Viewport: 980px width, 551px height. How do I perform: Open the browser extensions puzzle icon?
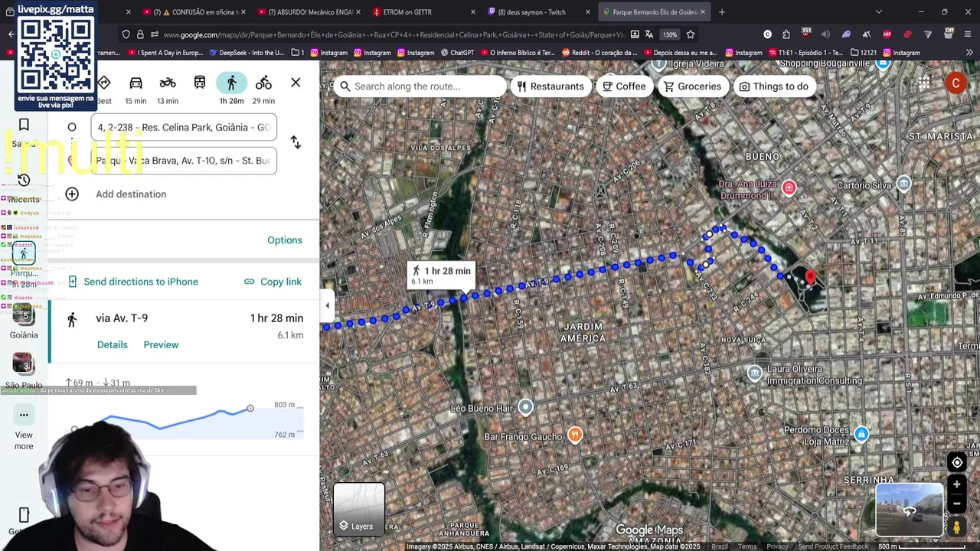coord(786,34)
